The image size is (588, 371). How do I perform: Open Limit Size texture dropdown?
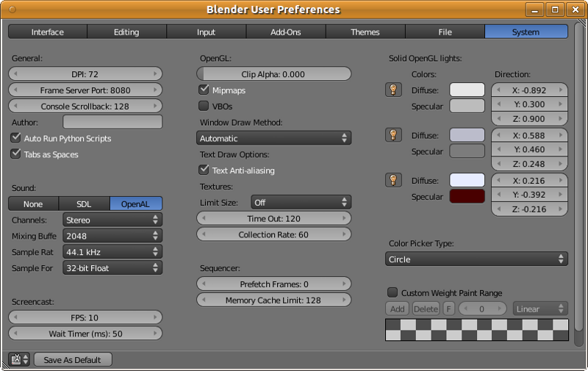(x=301, y=202)
